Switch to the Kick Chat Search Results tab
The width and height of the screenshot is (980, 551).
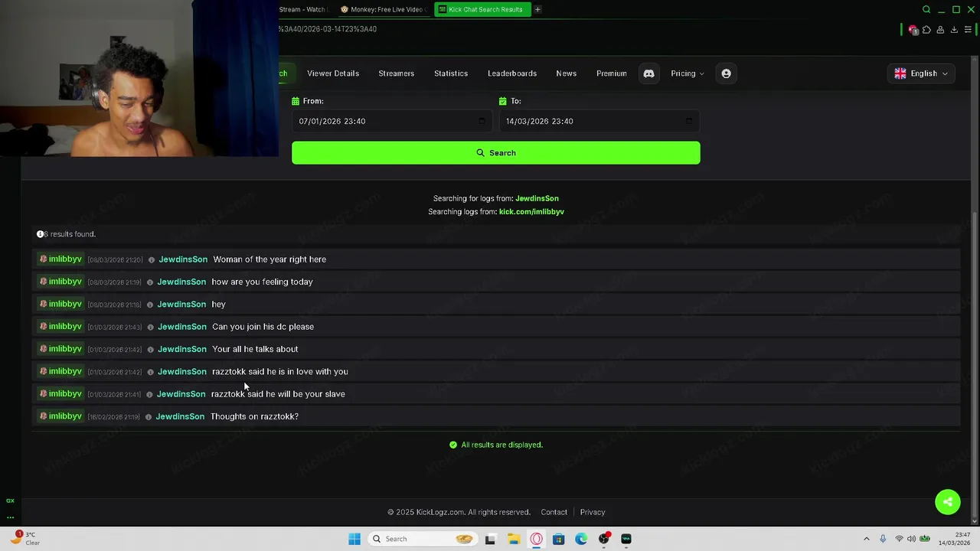(x=482, y=9)
